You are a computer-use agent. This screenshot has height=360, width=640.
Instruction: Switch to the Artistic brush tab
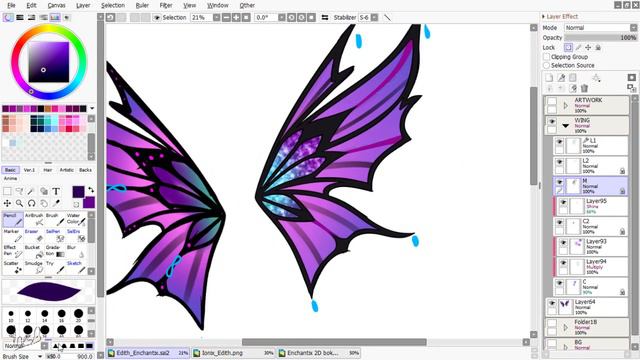[67, 170]
